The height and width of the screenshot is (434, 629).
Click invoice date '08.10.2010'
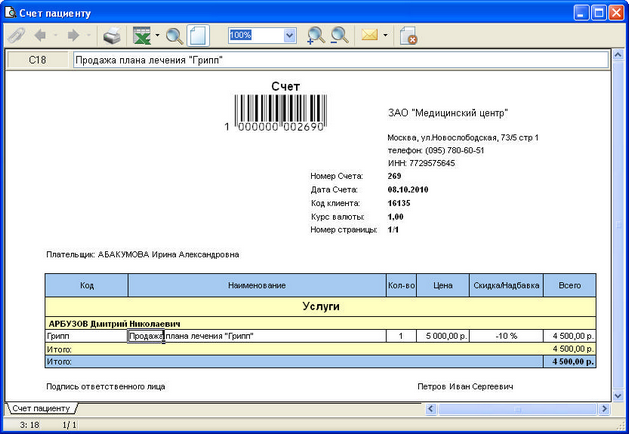[408, 190]
